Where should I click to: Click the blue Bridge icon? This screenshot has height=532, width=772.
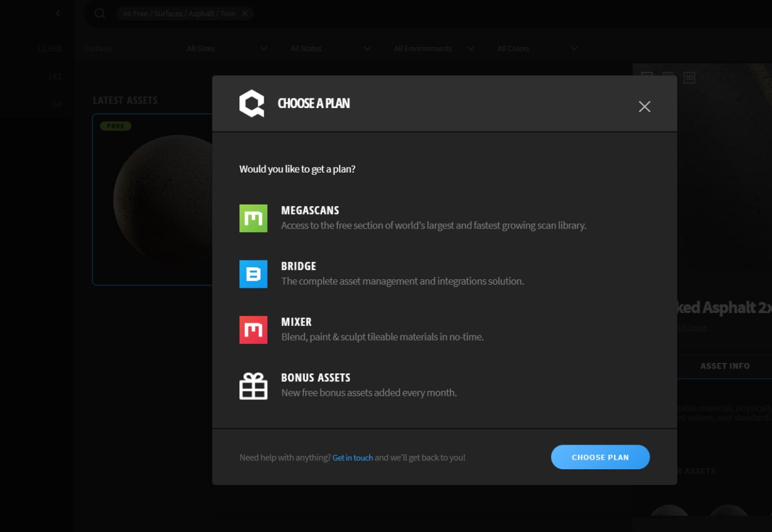click(253, 274)
